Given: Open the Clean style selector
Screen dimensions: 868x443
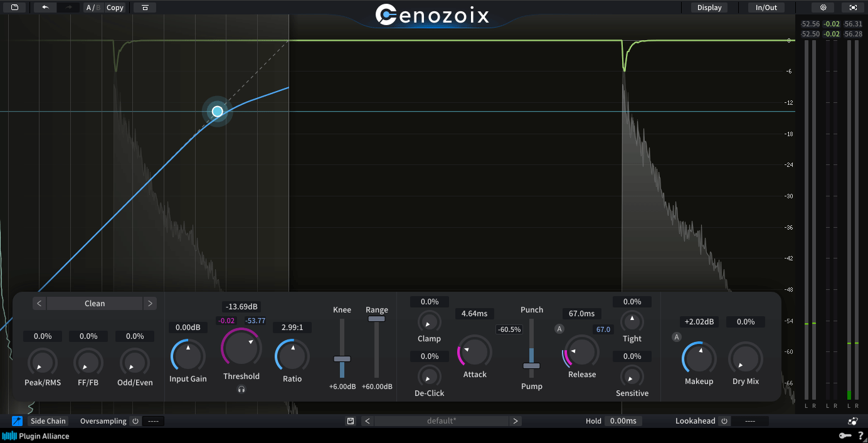Looking at the screenshot, I should pos(95,304).
